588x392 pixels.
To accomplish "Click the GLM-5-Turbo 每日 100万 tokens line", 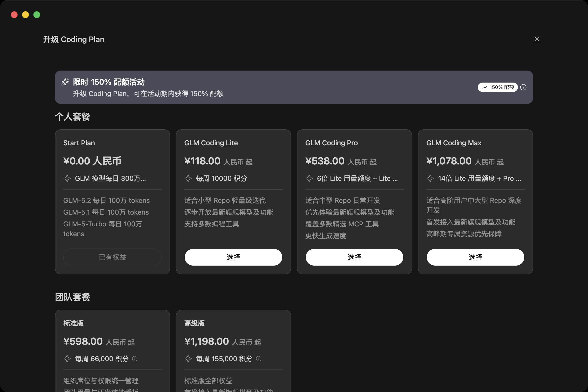I will tap(102, 229).
